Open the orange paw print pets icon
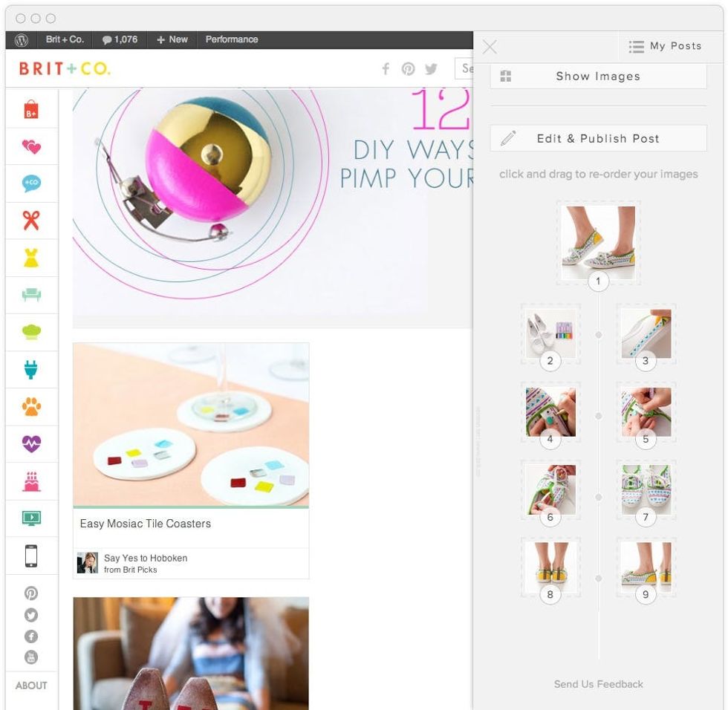 coord(31,406)
